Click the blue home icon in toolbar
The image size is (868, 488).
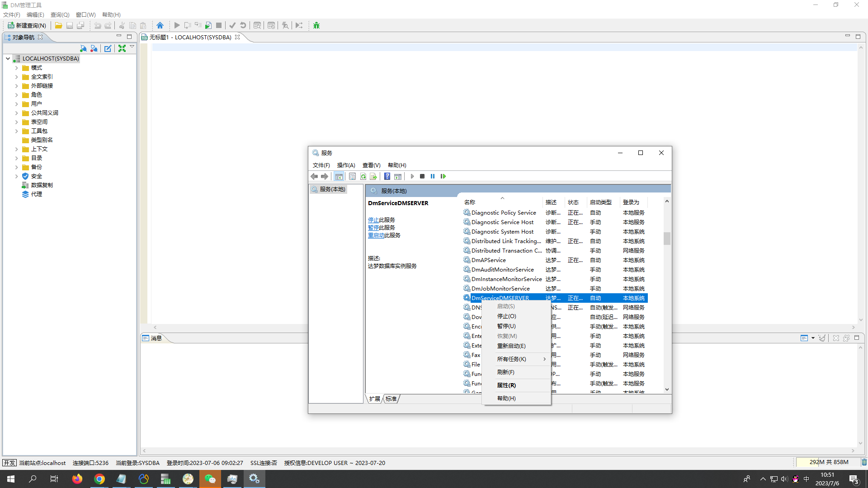160,25
